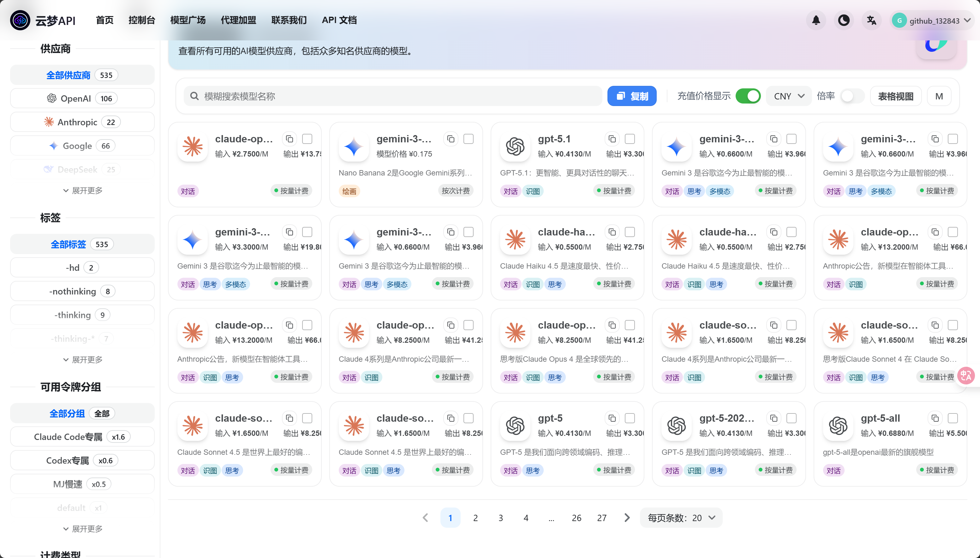The height and width of the screenshot is (558, 980).
Task: Check the gpt-5.1 card checkbox
Action: tap(630, 139)
